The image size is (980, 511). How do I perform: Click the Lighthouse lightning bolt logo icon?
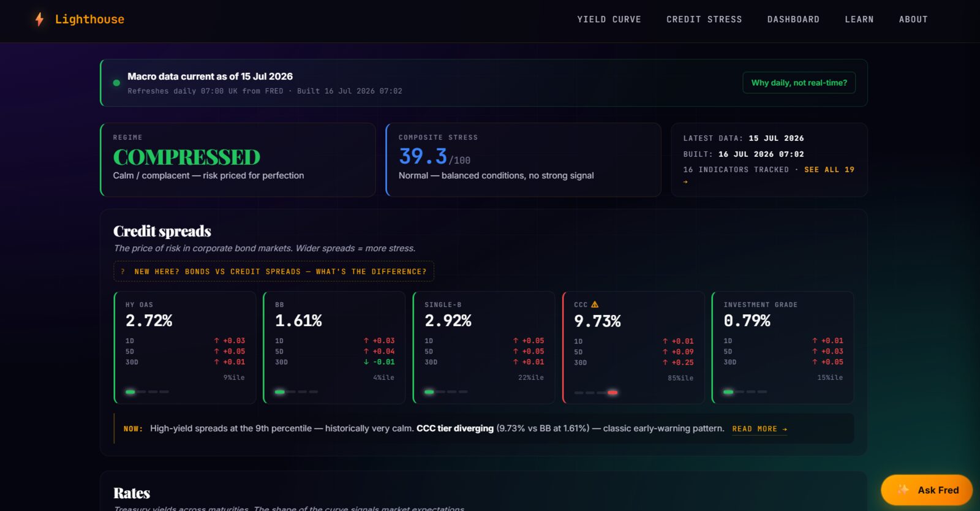click(x=39, y=19)
